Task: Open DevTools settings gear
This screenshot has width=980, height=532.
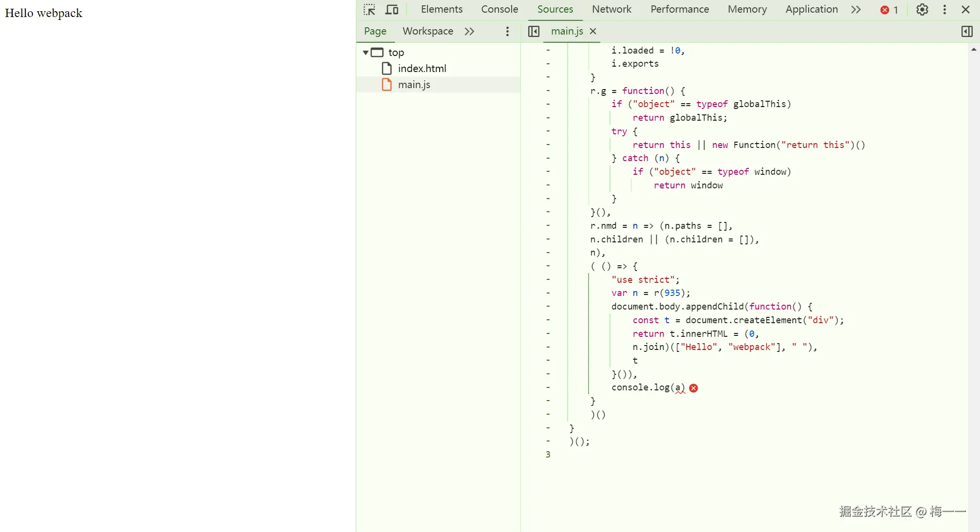Action: (922, 10)
